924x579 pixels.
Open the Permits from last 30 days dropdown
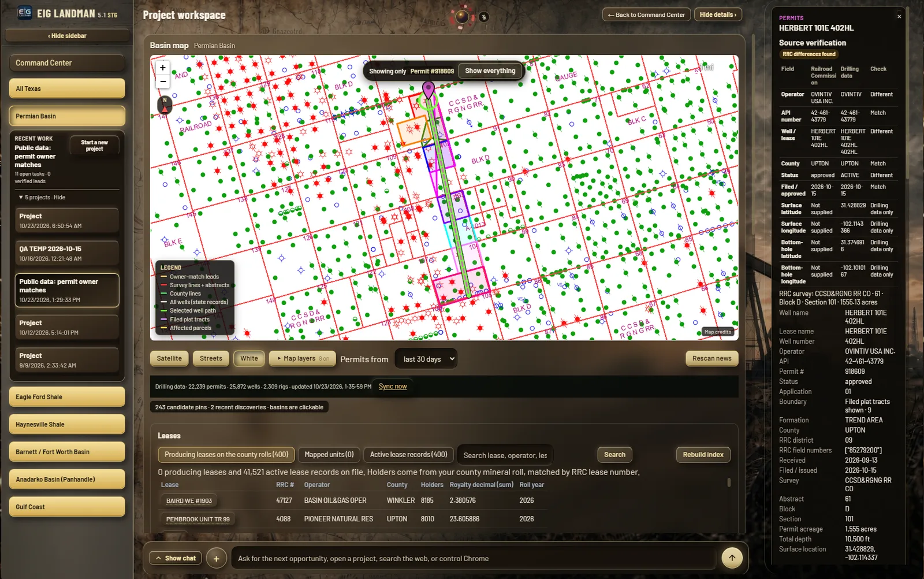coord(426,359)
